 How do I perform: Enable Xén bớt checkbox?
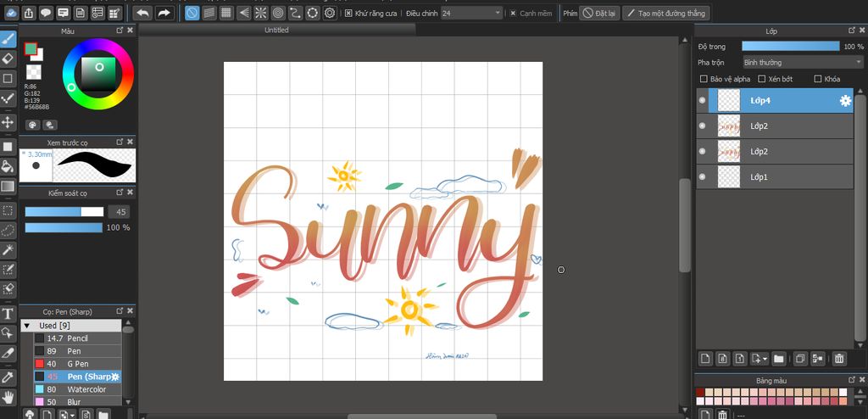pos(762,79)
